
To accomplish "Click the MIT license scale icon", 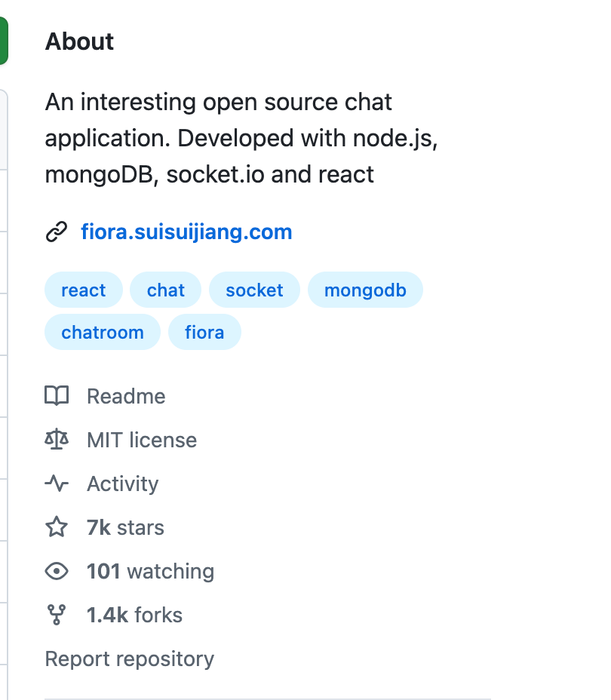I will tap(57, 440).
